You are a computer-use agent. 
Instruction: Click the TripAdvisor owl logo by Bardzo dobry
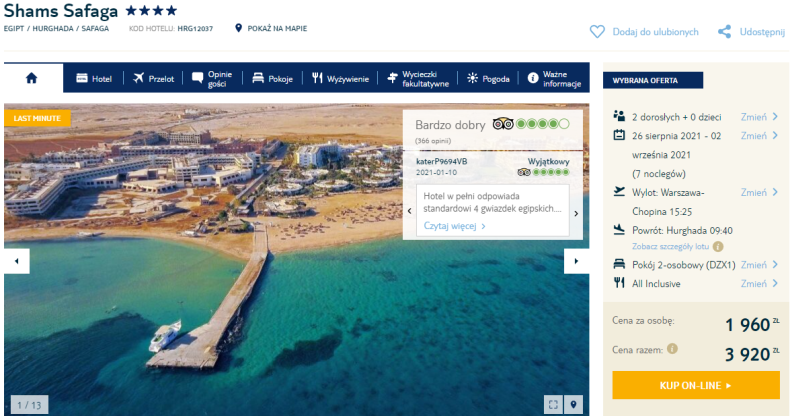click(x=503, y=123)
